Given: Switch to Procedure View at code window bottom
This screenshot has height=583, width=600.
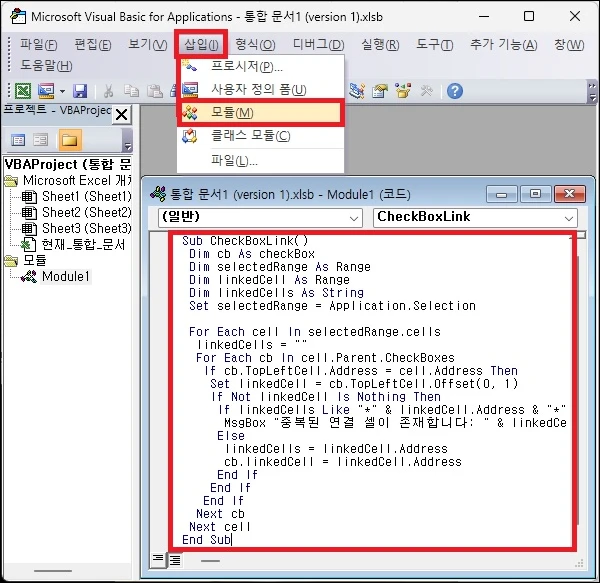Looking at the screenshot, I should [x=157, y=560].
